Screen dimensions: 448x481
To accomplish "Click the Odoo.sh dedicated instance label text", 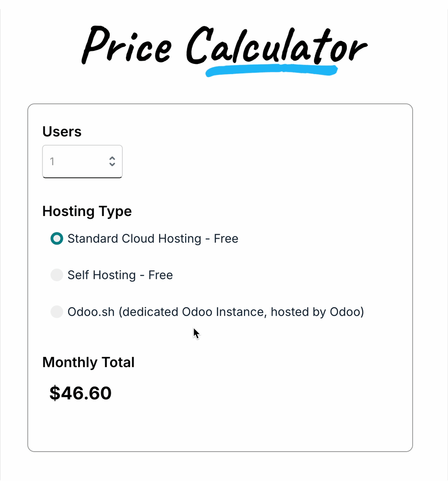I will [216, 312].
